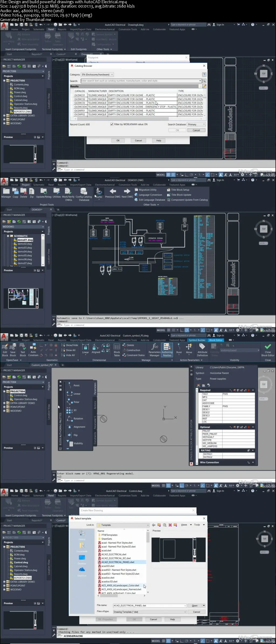Open the Actions tab of authoring palette
The image size is (276, 644).
(x=95, y=405)
